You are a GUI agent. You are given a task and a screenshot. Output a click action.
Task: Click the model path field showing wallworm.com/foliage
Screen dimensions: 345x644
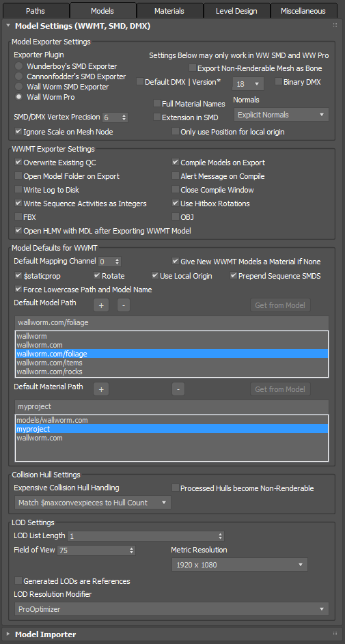point(171,322)
